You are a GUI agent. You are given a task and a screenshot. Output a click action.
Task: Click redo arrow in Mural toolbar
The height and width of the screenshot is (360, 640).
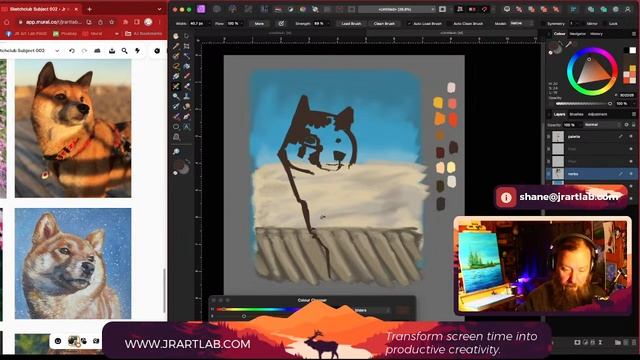[84, 51]
